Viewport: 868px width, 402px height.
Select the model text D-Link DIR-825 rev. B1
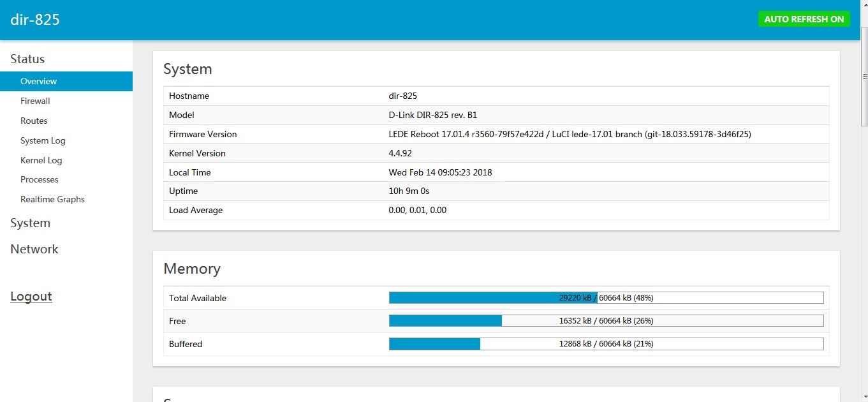433,115
